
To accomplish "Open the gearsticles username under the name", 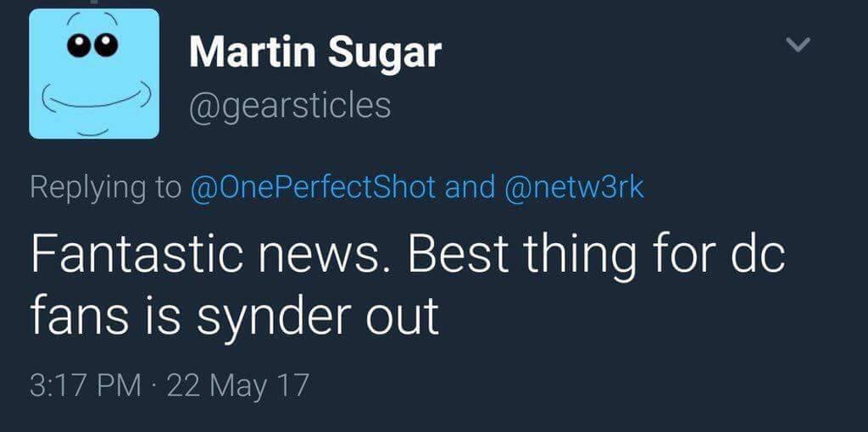I will pyautogui.click(x=290, y=105).
